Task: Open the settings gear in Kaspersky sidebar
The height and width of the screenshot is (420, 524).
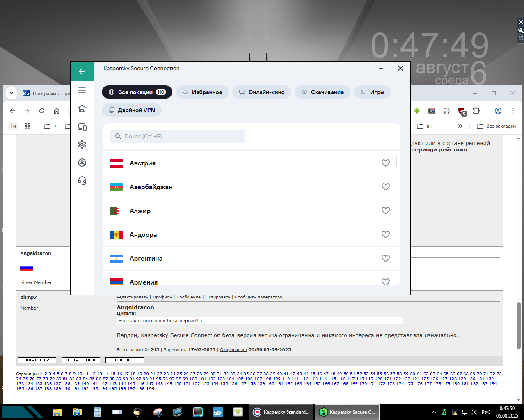Action: (x=82, y=145)
